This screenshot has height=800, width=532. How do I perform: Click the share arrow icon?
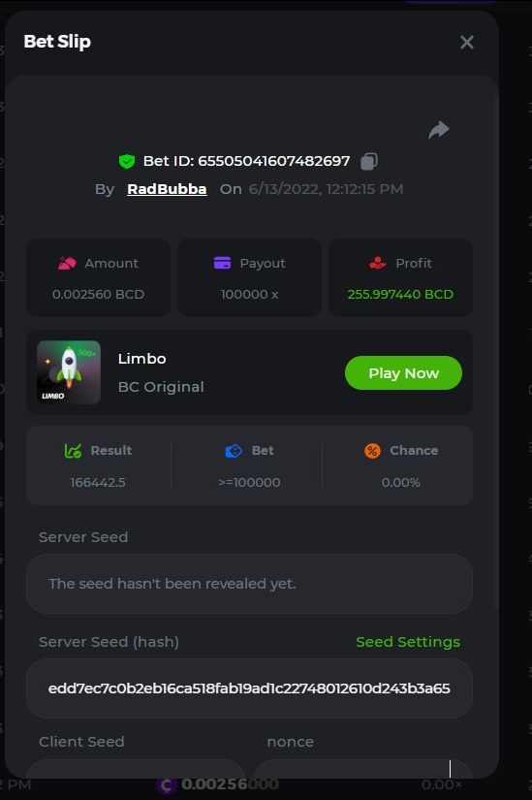coord(439,130)
